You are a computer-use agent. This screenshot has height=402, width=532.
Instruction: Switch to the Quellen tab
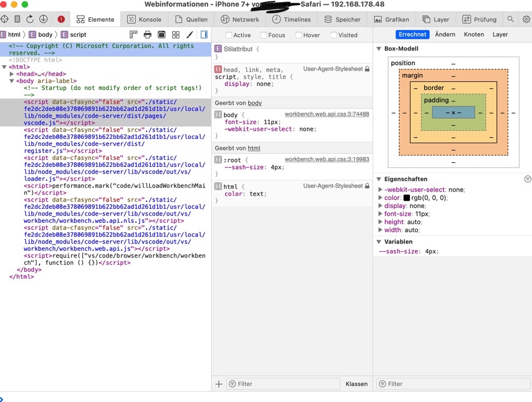[191, 19]
